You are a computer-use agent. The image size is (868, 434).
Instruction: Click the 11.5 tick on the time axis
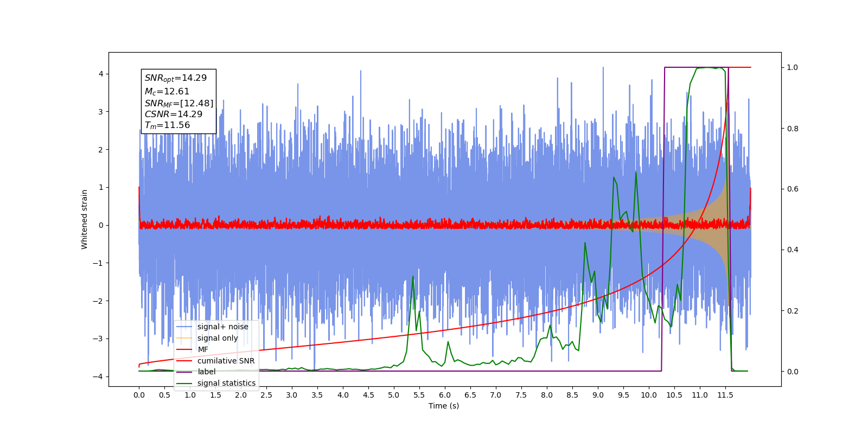click(x=725, y=395)
